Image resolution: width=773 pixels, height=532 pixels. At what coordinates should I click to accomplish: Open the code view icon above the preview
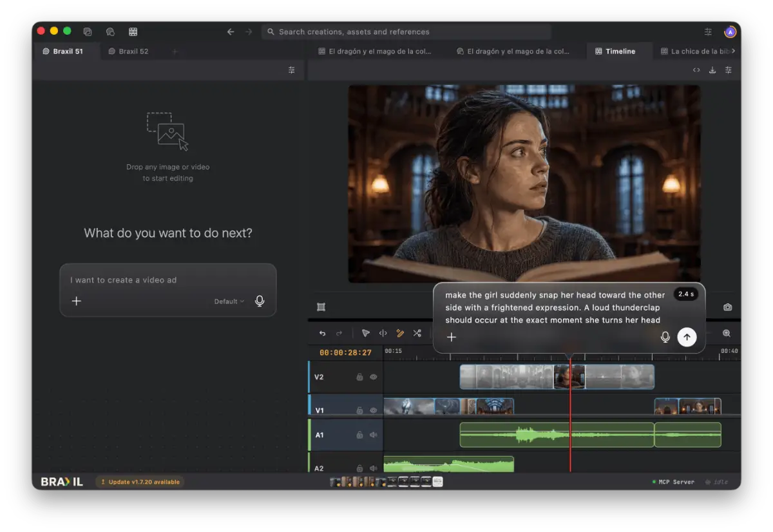pyautogui.click(x=696, y=70)
